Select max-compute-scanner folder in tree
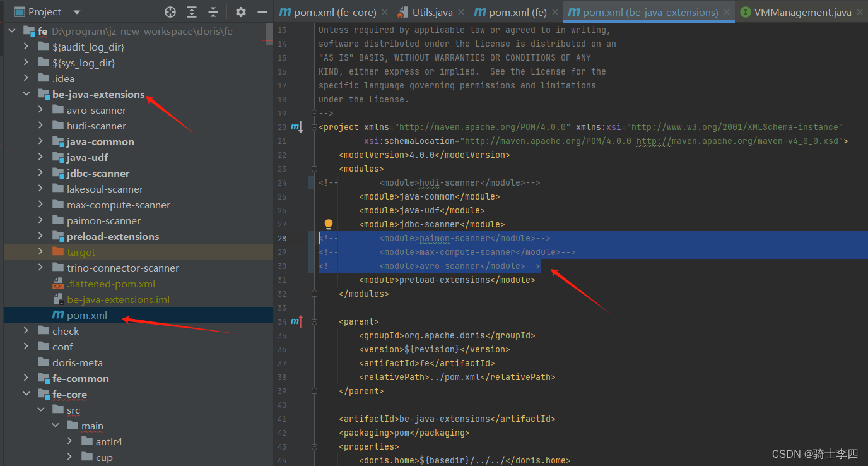This screenshot has height=466, width=868. pos(119,205)
